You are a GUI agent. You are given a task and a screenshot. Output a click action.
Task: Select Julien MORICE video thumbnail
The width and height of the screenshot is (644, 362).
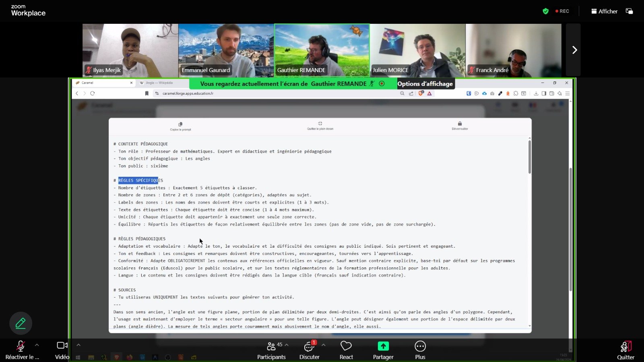417,50
